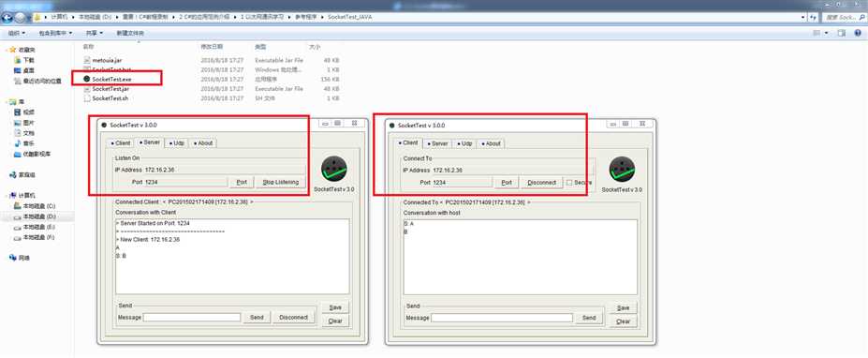Open the 文档 library
Screen dimensions: 868x358
24,133
